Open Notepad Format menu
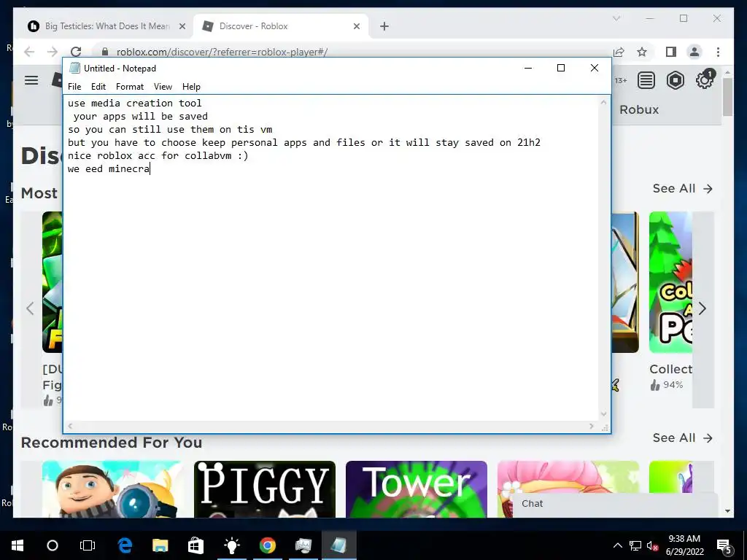 point(130,87)
